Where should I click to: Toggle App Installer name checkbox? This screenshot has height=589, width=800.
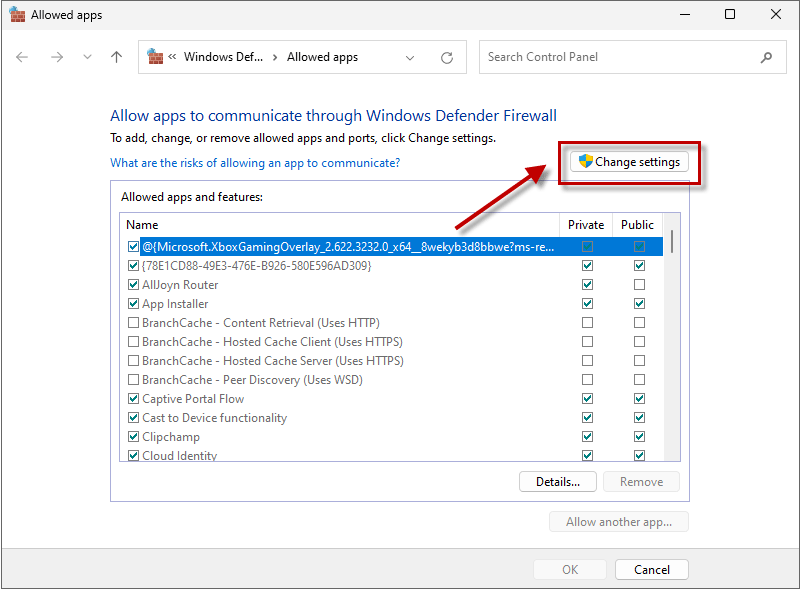point(133,304)
